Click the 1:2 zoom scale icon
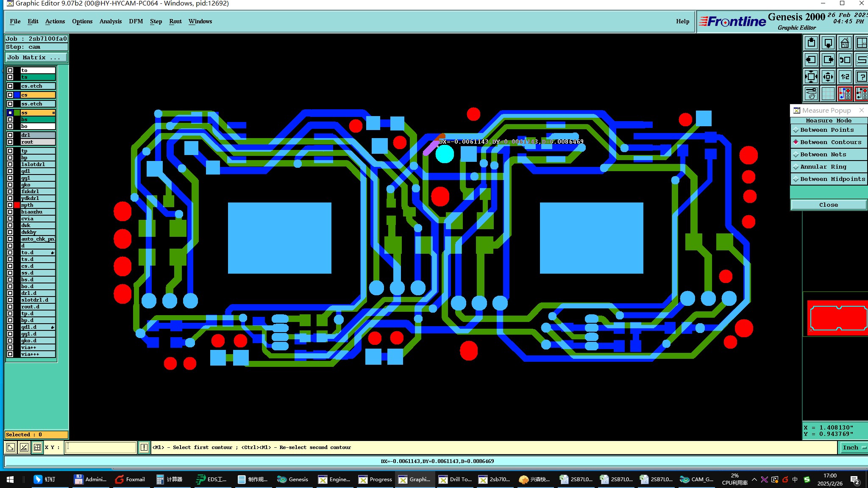The image size is (868, 488). pyautogui.click(x=845, y=77)
